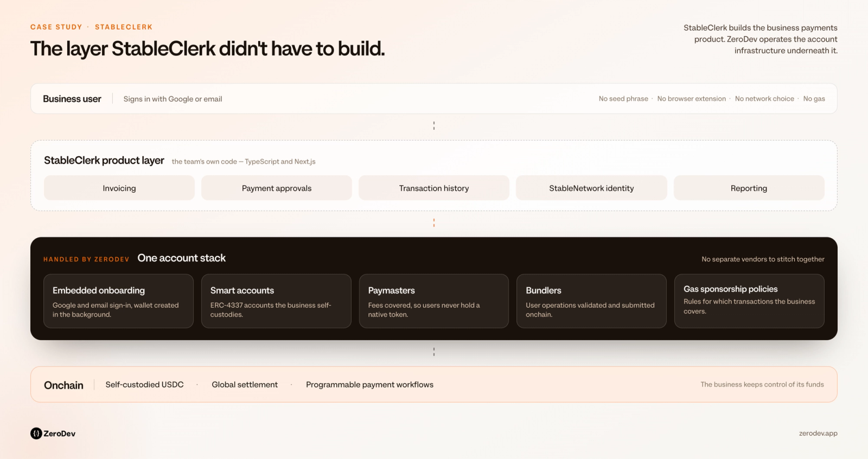Click 'Fees covered, so users never hold' description
The height and width of the screenshot is (459, 868).
pyautogui.click(x=424, y=310)
